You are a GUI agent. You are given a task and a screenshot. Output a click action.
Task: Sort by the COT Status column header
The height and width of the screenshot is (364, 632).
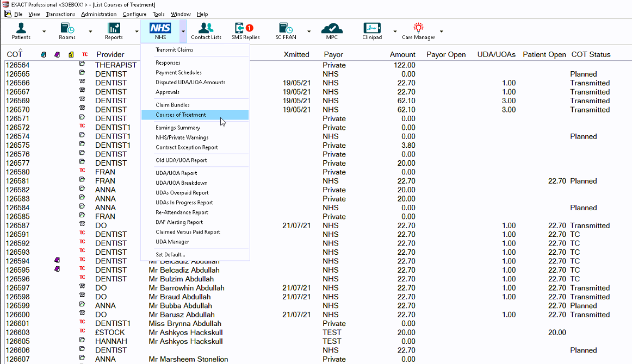591,54
